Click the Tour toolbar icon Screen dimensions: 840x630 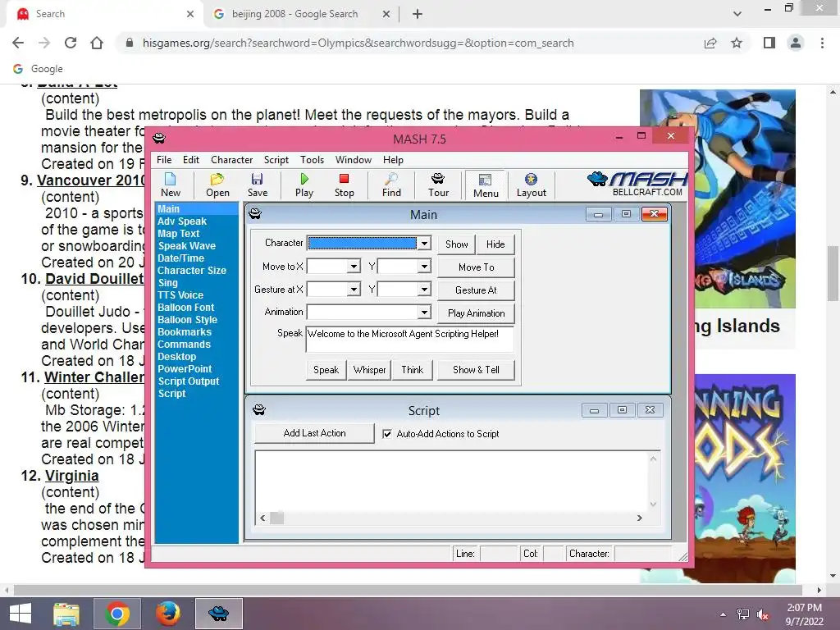pos(438,185)
